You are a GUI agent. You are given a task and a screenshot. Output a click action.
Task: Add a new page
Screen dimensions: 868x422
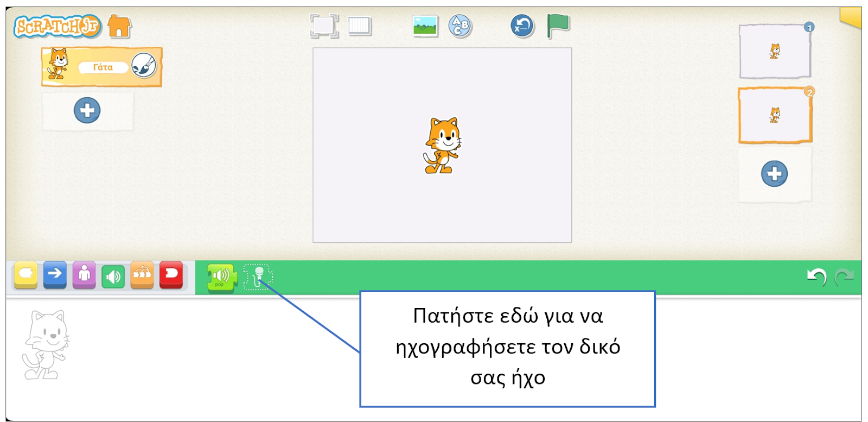[x=774, y=174]
